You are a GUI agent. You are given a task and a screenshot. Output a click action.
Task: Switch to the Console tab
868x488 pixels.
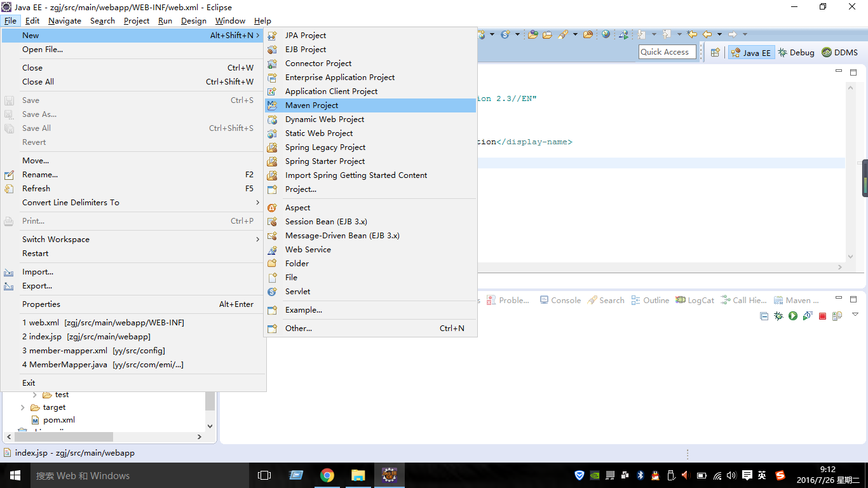point(560,301)
